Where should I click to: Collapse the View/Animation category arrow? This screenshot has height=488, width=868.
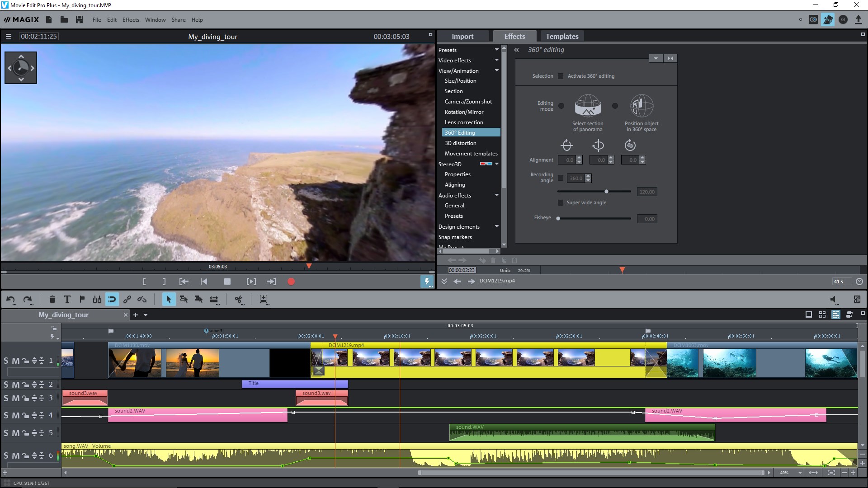coord(496,70)
